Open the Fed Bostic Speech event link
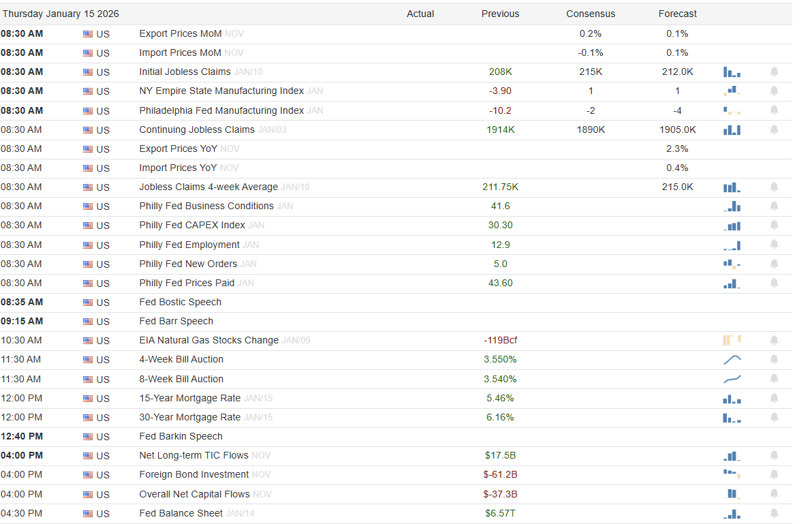Screen dimensions: 812x524 180,302
